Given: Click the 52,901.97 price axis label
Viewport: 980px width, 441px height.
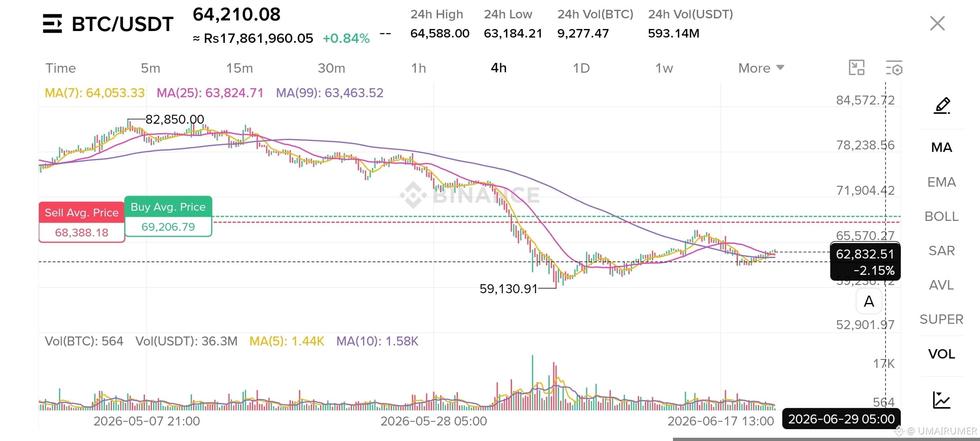Looking at the screenshot, I should point(865,325).
